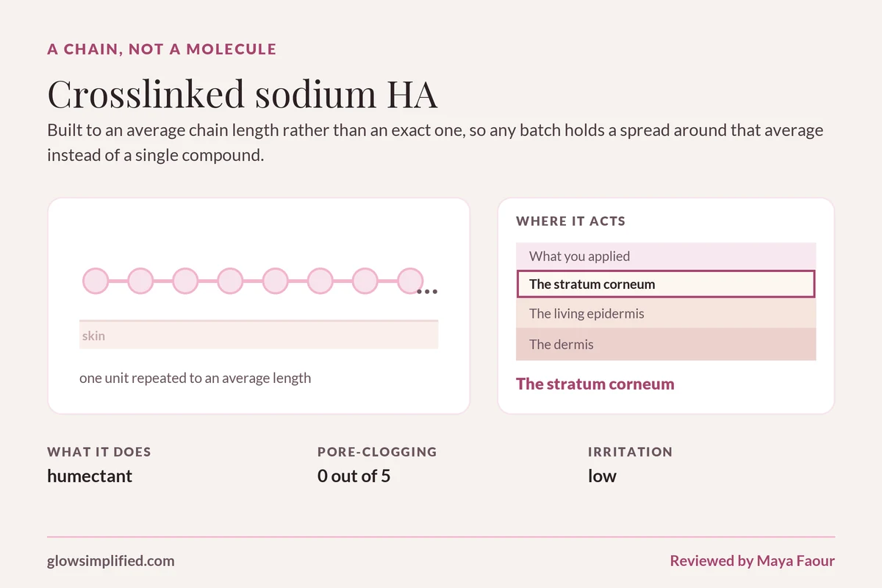The width and height of the screenshot is (882, 588).
Task: Open glowsimplified.com link
Action: (x=111, y=561)
